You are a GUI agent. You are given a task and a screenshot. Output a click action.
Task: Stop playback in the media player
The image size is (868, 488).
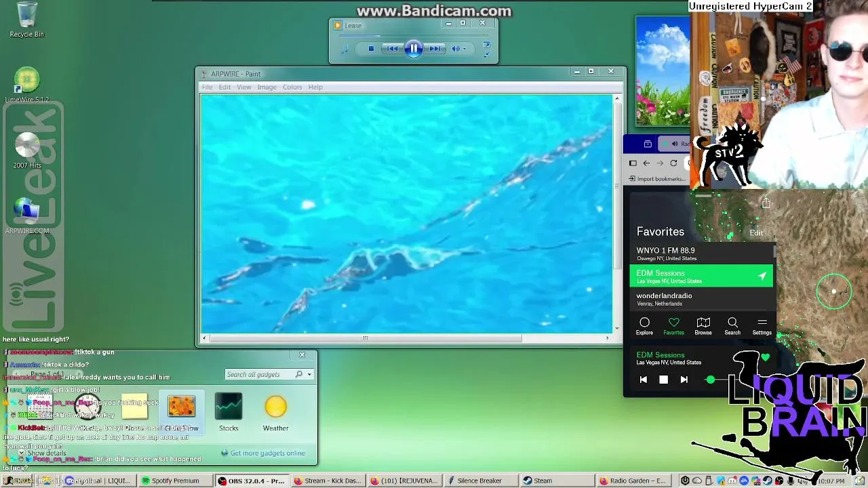click(371, 48)
